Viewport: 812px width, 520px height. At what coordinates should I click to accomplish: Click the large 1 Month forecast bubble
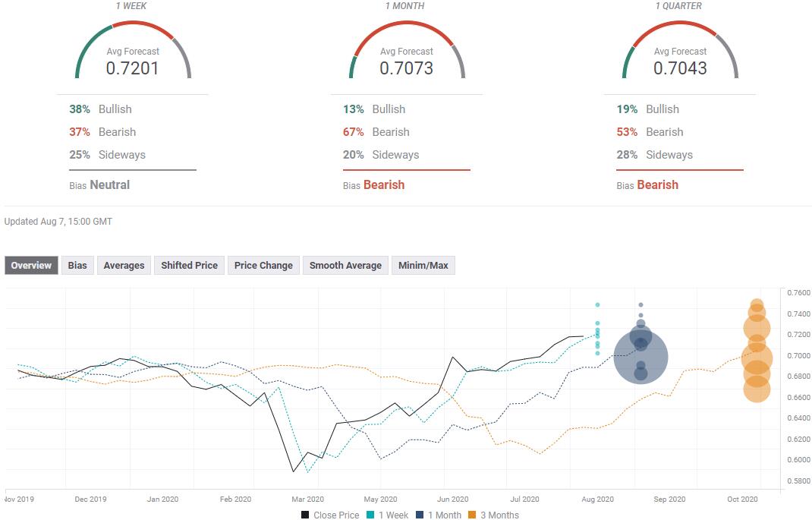pos(640,357)
